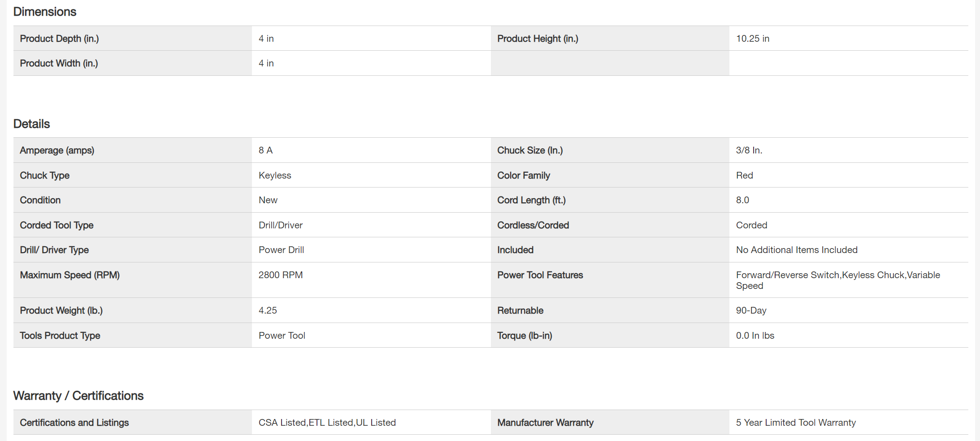Click the Drill/Driver corded tool type value

pos(280,225)
